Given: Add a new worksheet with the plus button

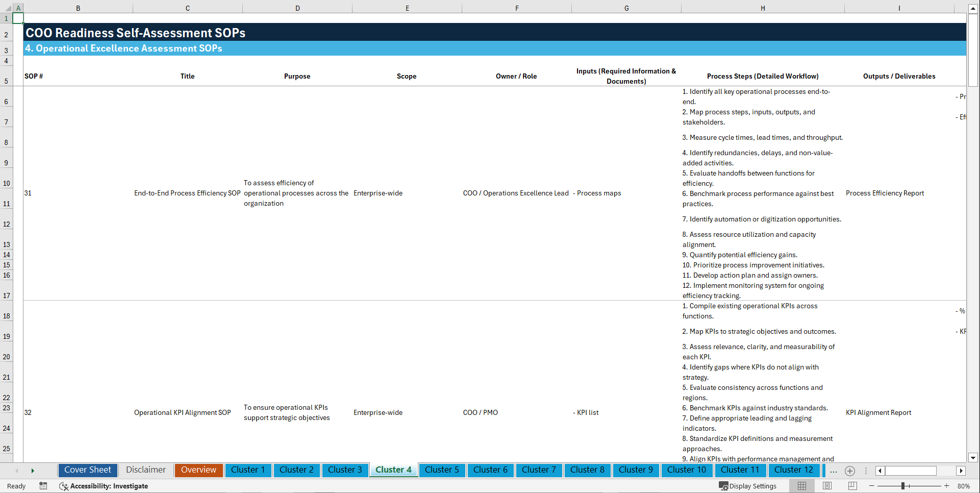Looking at the screenshot, I should (850, 471).
